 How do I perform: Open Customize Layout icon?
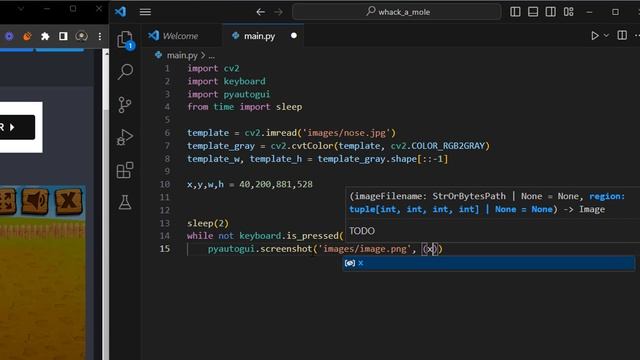click(569, 12)
